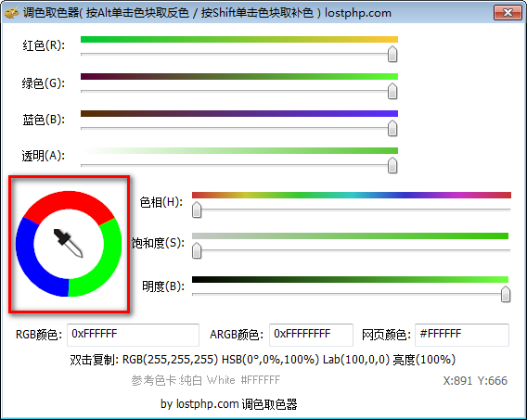Click the 透明(A) label
This screenshot has width=527, height=420.
click(44, 156)
